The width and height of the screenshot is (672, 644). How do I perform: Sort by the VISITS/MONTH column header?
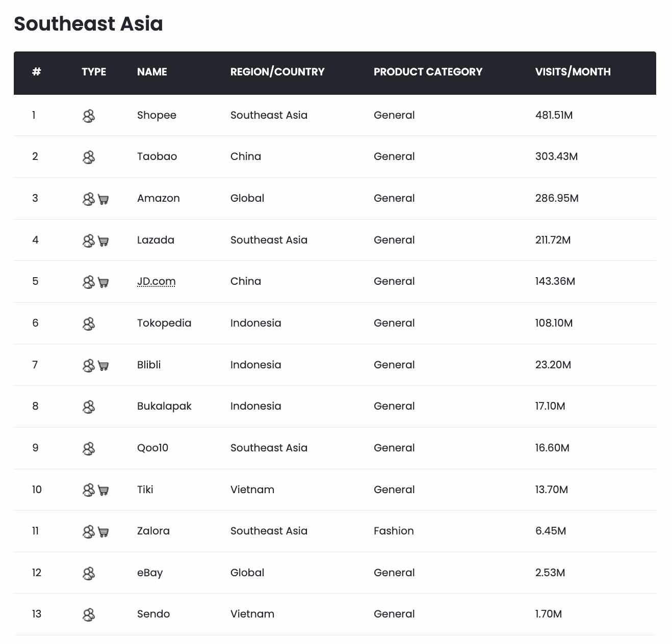[x=573, y=72]
